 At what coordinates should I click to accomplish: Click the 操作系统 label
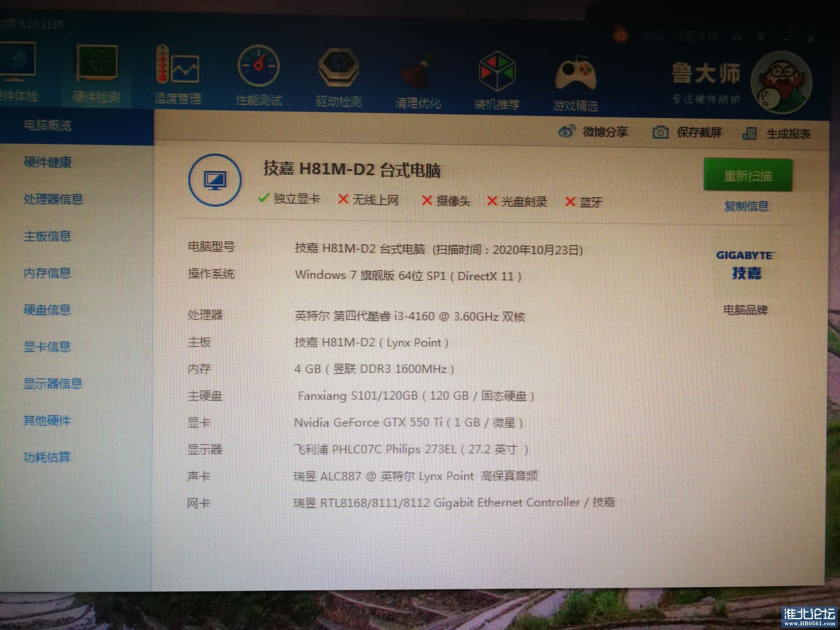point(211,274)
